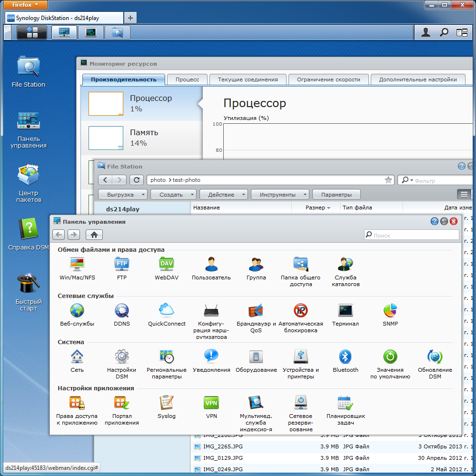Open Создать dropdown in File Station
This screenshot has width=476, height=476.
click(x=173, y=194)
